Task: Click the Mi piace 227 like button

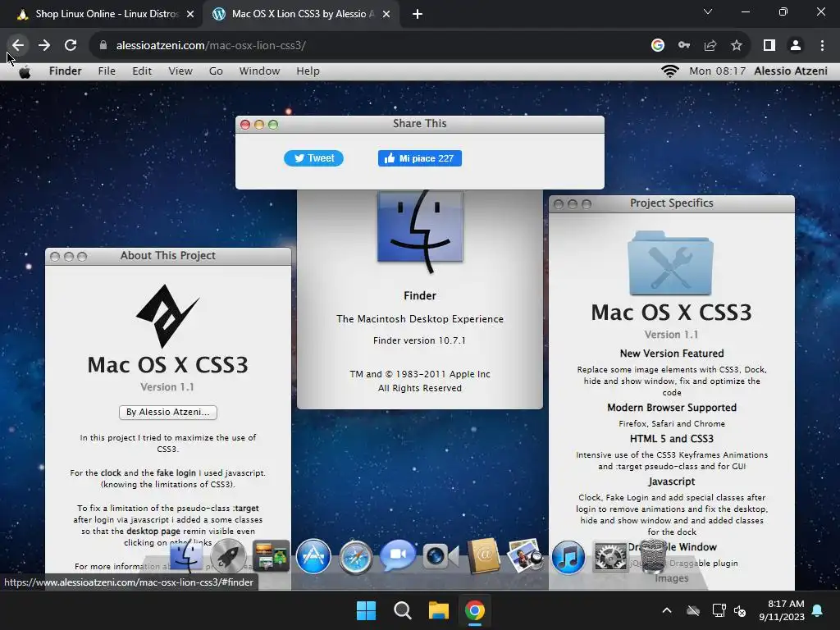Action: coord(419,158)
